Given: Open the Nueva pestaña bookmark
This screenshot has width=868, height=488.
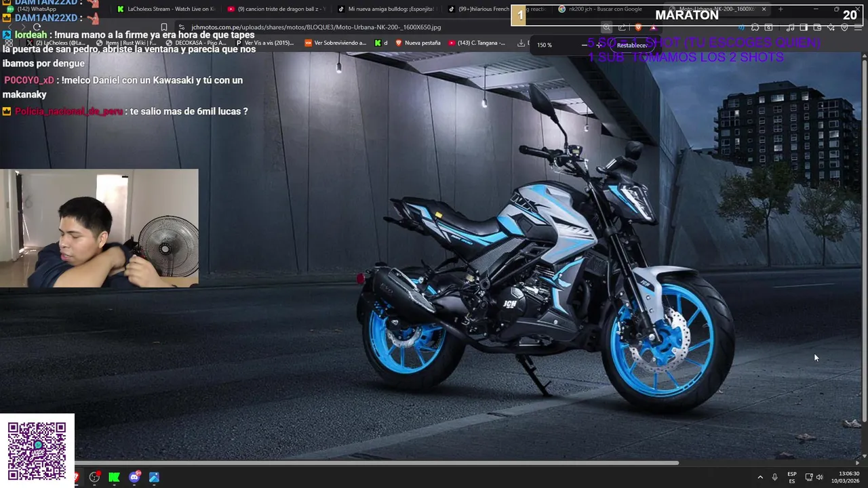Looking at the screenshot, I should click(x=418, y=43).
